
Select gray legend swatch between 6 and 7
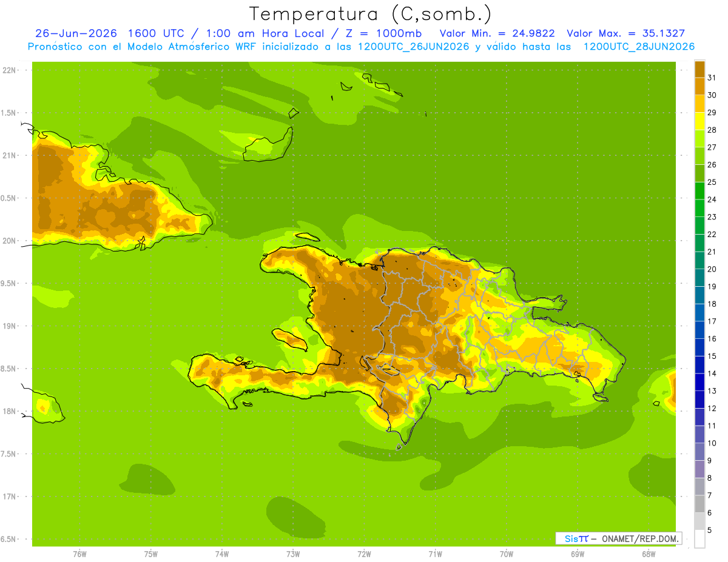(699, 504)
